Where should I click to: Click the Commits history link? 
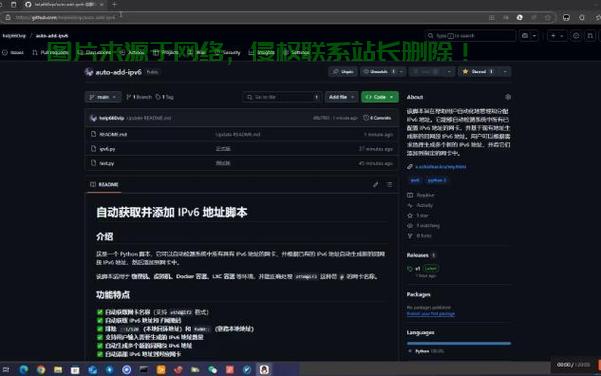pos(377,118)
